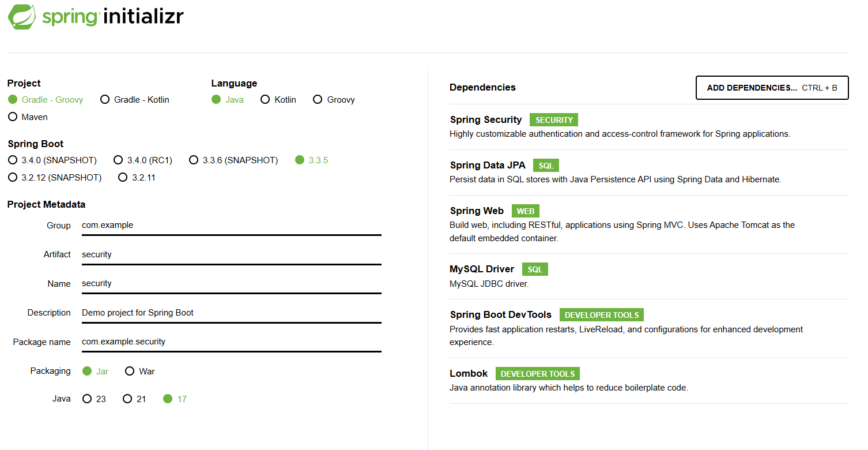868x450 pixels.
Task: Click the 'Provides fast application restarts' description
Action: click(627, 336)
